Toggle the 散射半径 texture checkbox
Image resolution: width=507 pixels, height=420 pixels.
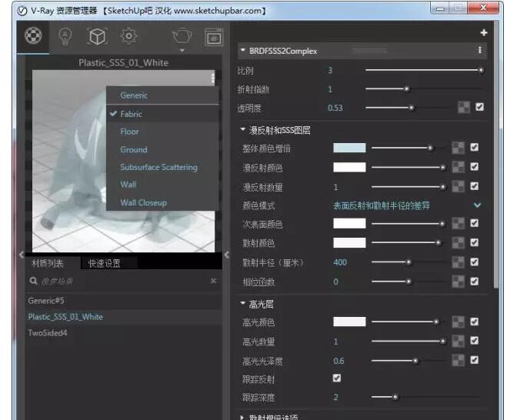tap(475, 262)
